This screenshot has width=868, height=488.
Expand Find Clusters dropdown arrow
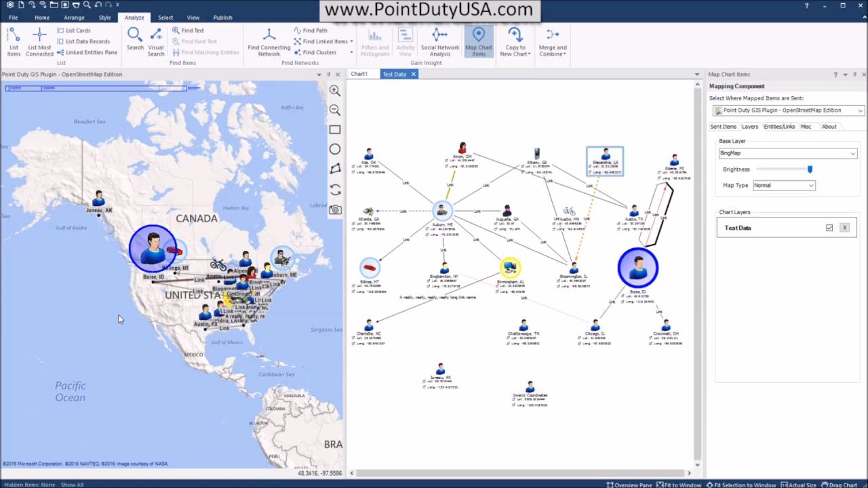click(x=351, y=52)
